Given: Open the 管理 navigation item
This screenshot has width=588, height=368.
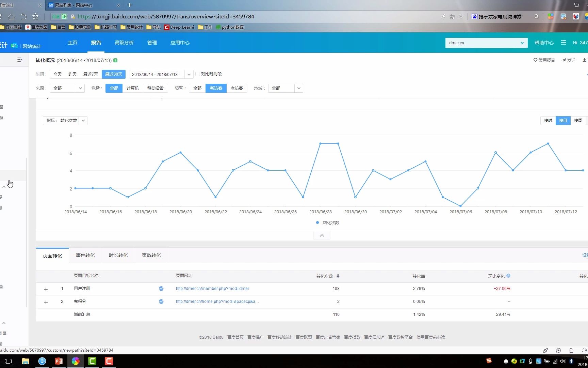Looking at the screenshot, I should [152, 43].
